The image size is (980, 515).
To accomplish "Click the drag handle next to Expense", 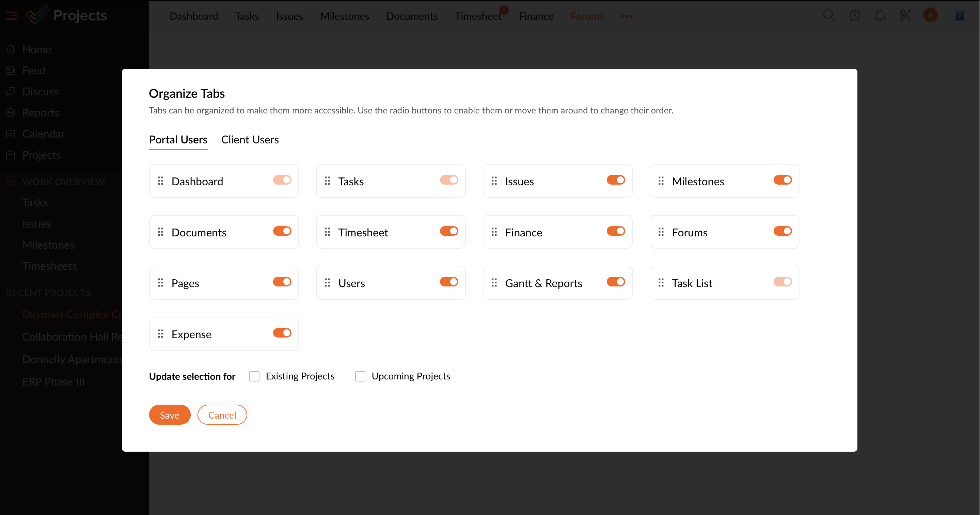I will point(160,334).
